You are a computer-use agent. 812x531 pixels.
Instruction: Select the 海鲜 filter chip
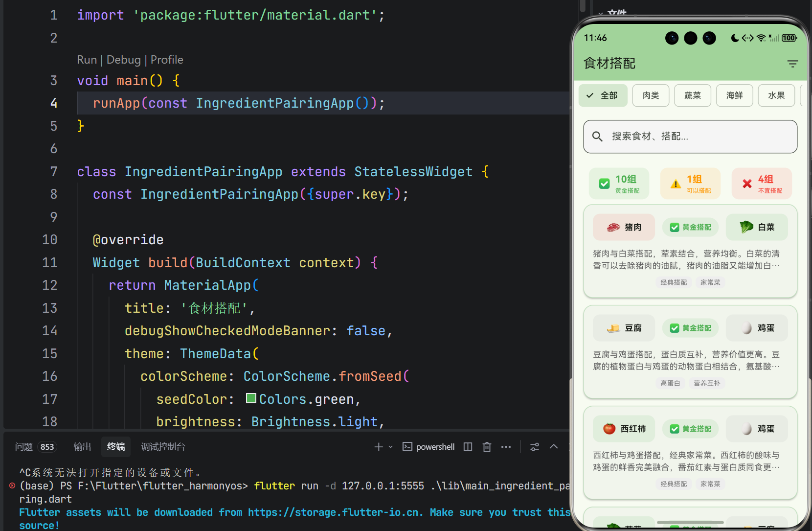735,95
